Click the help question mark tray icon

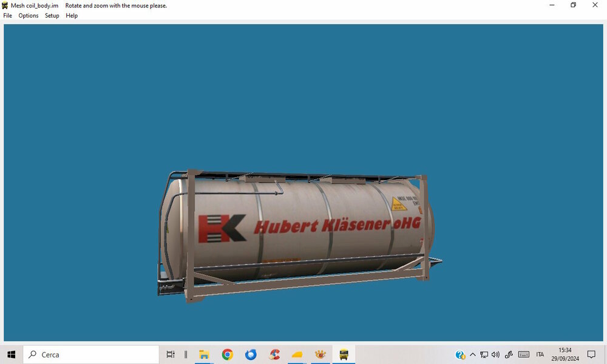(x=460, y=354)
